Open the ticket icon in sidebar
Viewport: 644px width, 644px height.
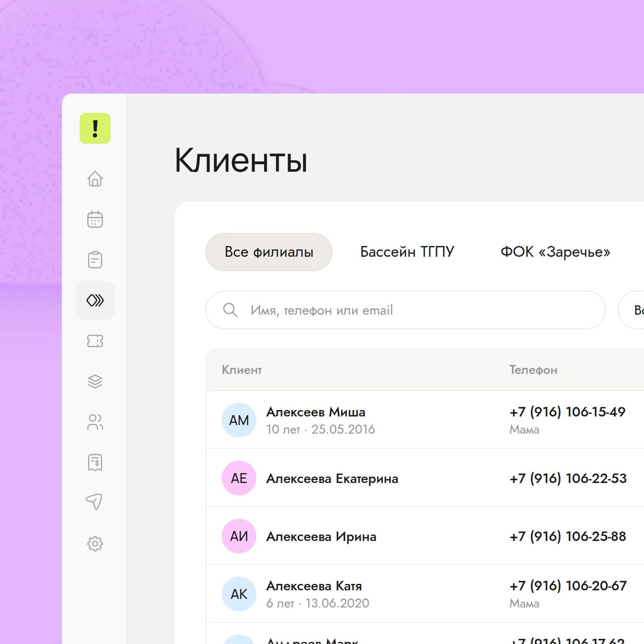95,341
